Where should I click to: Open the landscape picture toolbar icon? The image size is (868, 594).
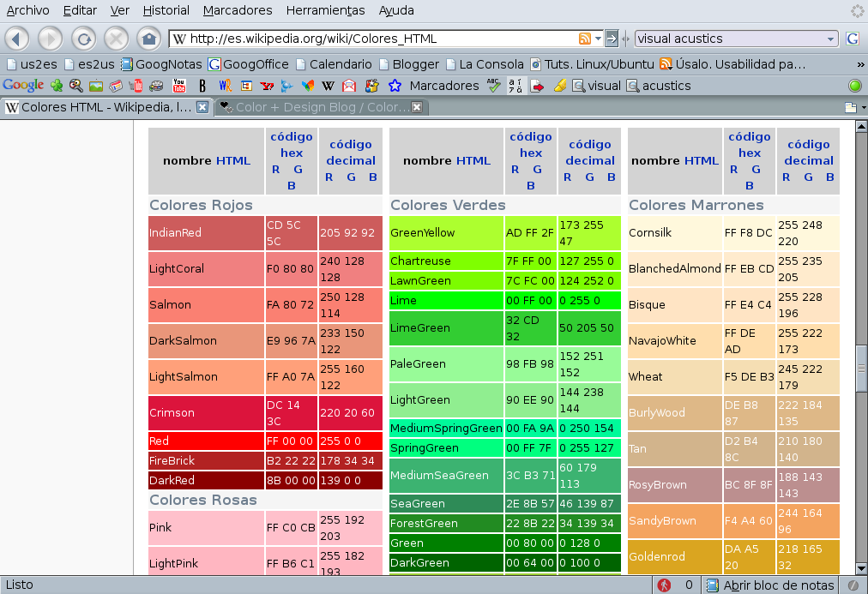coord(96,86)
